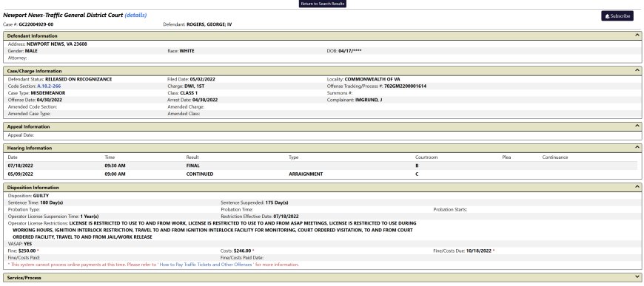Viewport: 644px width, 286px height.
Task: Expand the Service/Process section
Action: (637, 277)
